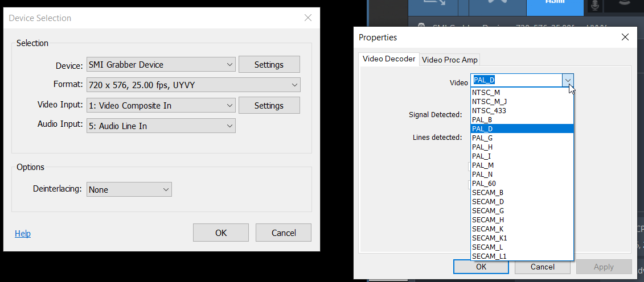Select the Video Decoder tab
The image size is (644, 282).
pos(389,59)
